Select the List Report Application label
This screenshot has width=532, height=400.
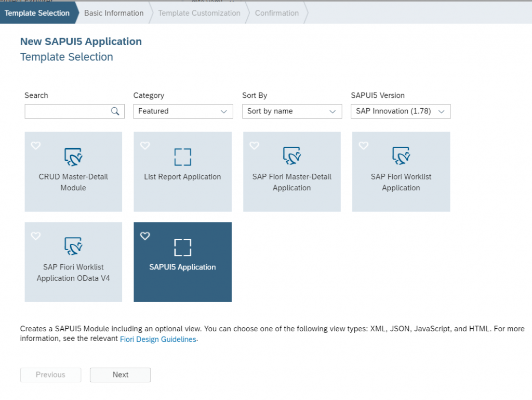point(182,176)
